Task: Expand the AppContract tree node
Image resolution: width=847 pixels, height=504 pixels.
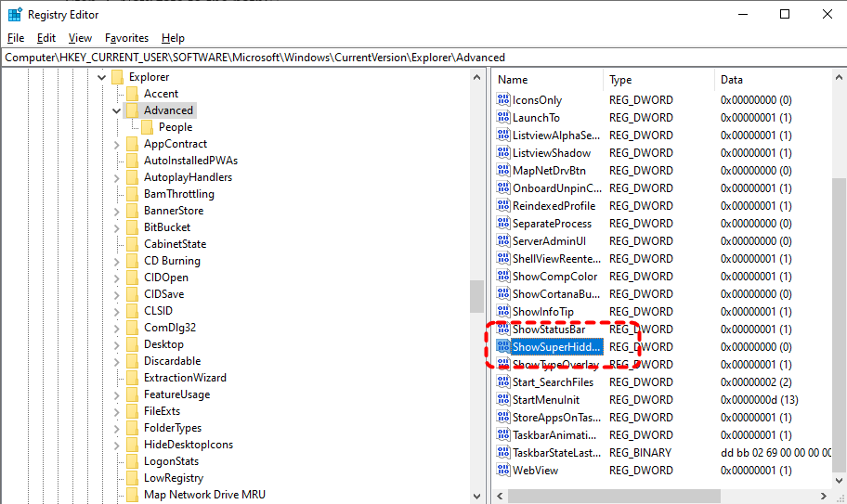Action: point(116,144)
